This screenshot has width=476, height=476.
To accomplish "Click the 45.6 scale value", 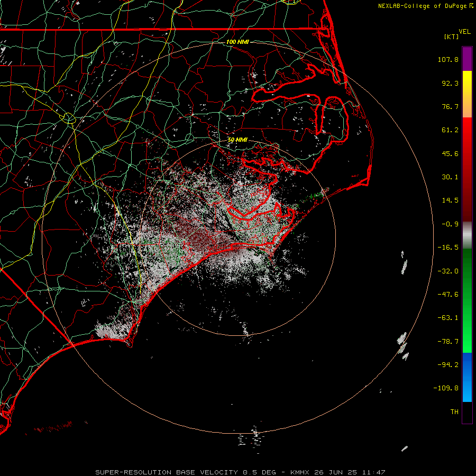I will pos(450,153).
